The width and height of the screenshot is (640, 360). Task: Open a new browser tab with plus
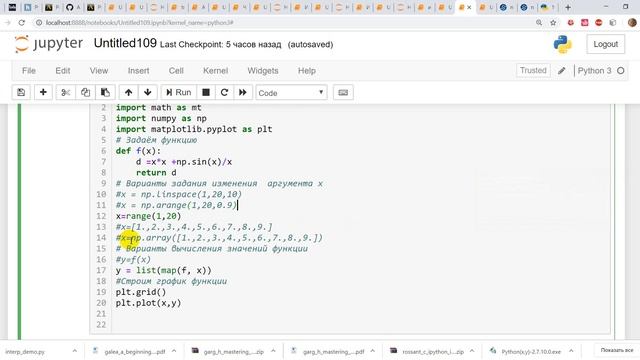tap(567, 7)
